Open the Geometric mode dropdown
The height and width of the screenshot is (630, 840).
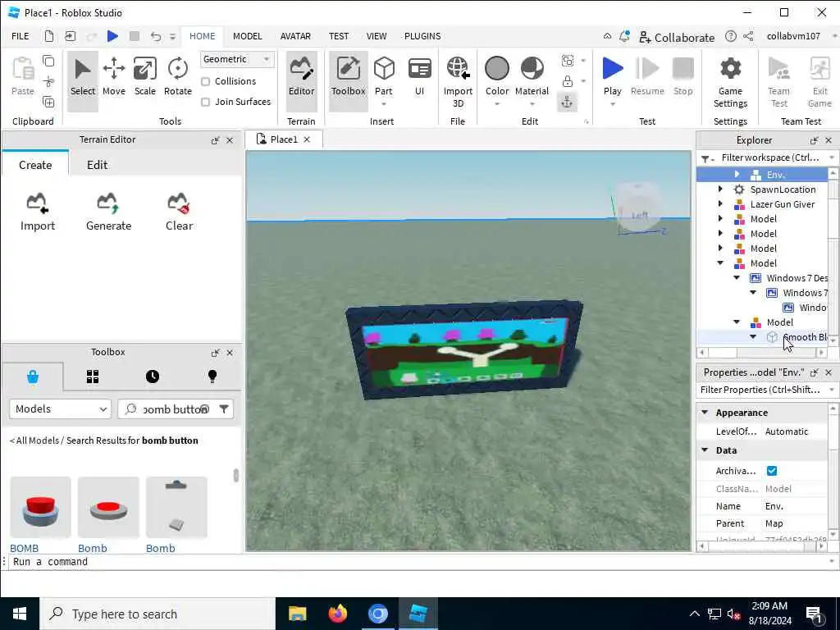point(237,59)
